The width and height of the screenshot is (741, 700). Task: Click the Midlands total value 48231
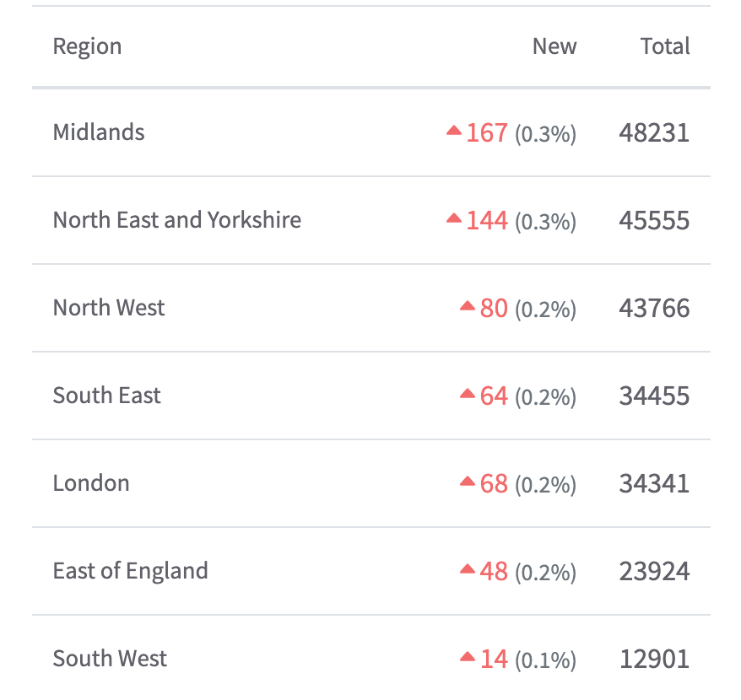[654, 133]
